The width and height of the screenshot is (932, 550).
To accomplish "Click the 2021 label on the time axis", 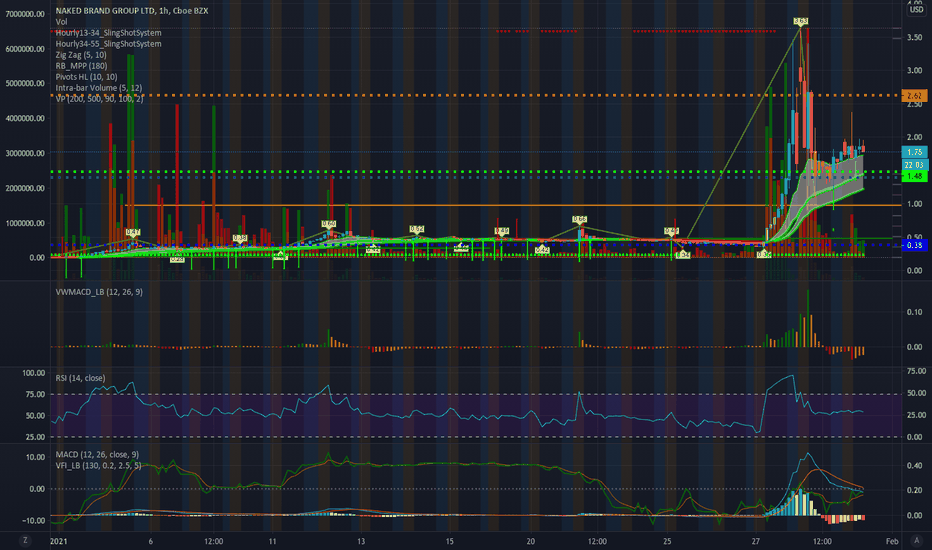I will (x=59, y=541).
